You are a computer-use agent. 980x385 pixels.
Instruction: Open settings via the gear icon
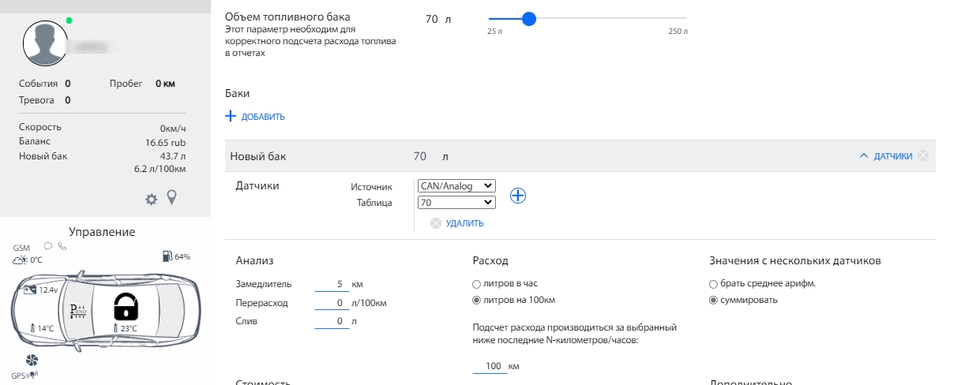151,200
